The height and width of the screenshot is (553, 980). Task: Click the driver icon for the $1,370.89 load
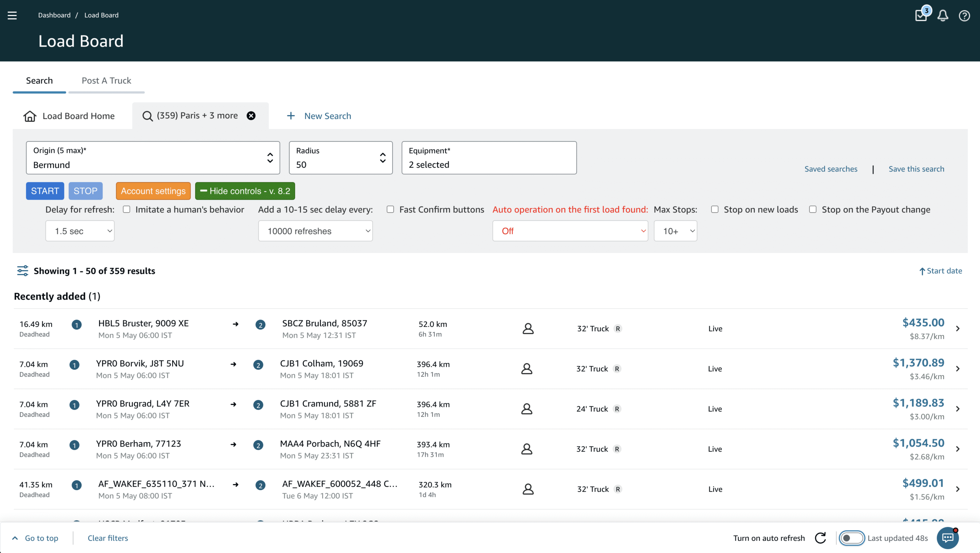pos(527,369)
